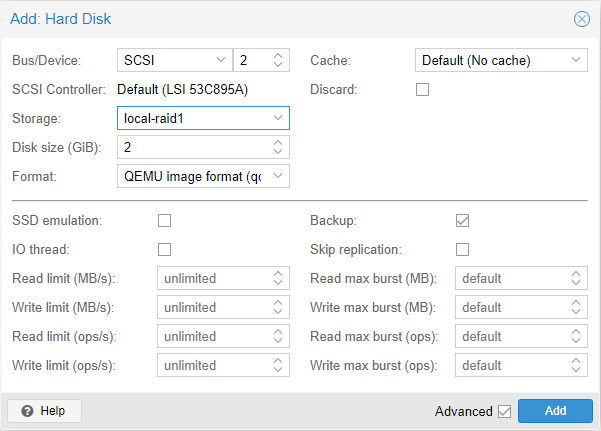Click the Write max burst (ops) stepper
Image resolution: width=601 pixels, height=431 pixels.
pos(576,365)
